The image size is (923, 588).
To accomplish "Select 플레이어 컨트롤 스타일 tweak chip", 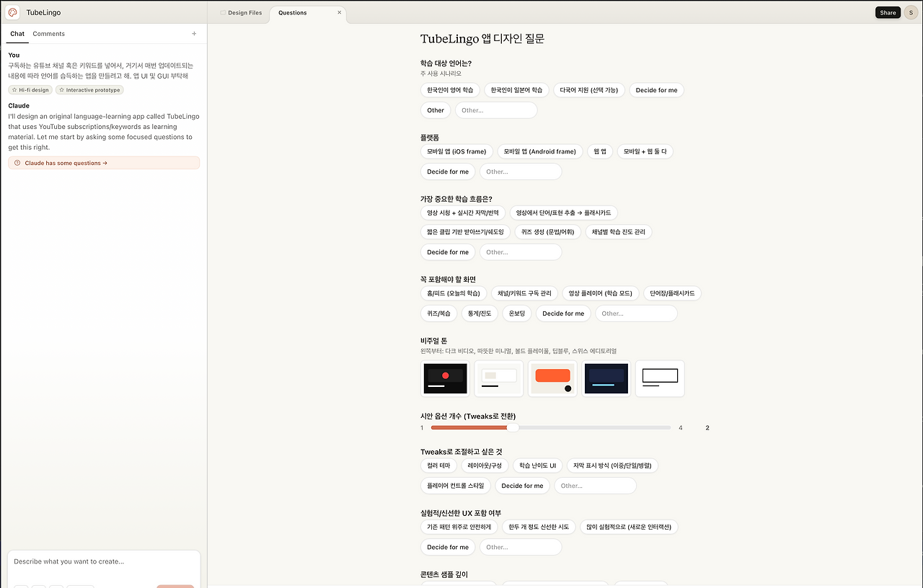I will (x=456, y=486).
